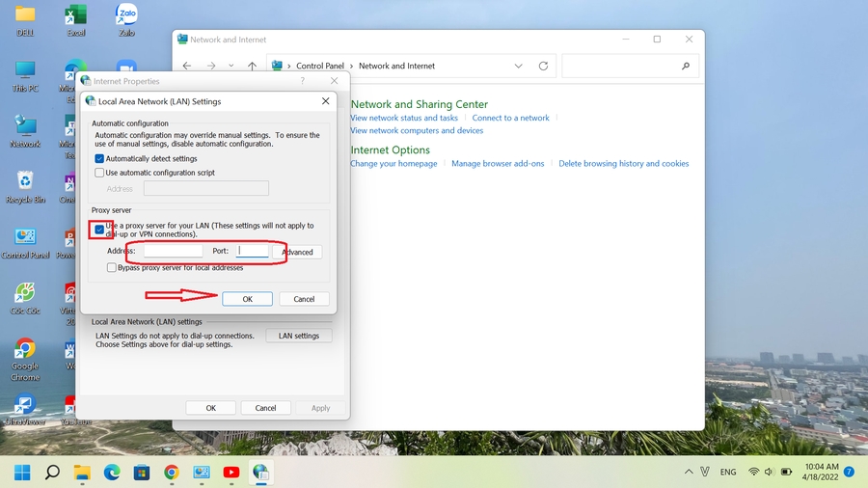The width and height of the screenshot is (868, 488).
Task: Click the taskbar Search magnifier icon
Action: pos(52,472)
